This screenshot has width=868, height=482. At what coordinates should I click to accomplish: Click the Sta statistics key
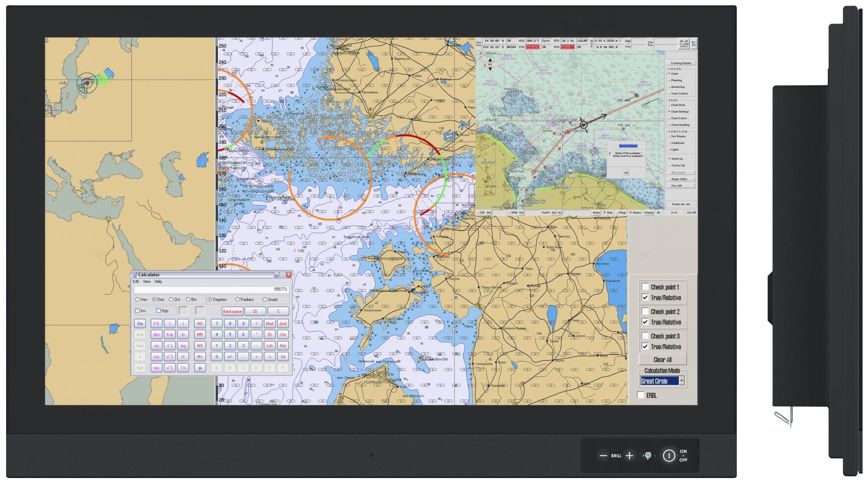[x=140, y=324]
